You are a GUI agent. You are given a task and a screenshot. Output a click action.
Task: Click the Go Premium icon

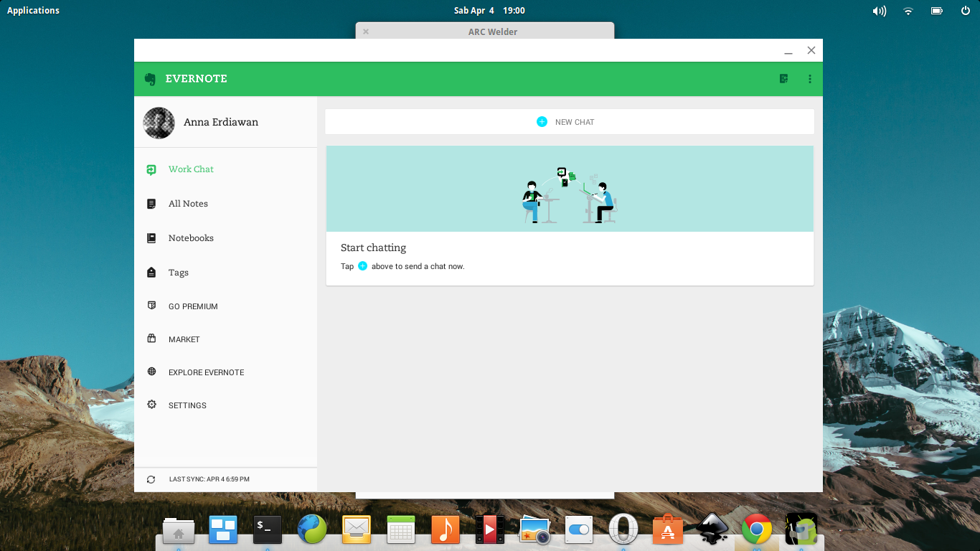click(x=151, y=306)
